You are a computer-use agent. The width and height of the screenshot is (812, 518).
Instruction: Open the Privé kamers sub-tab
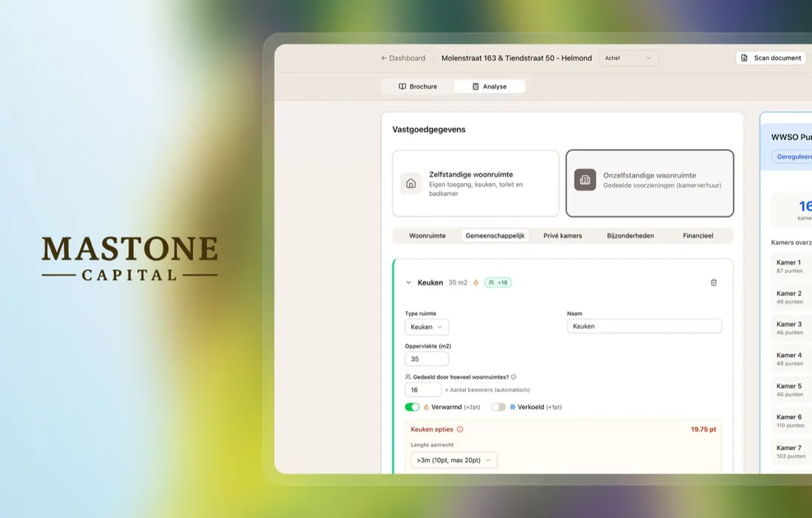pyautogui.click(x=562, y=235)
